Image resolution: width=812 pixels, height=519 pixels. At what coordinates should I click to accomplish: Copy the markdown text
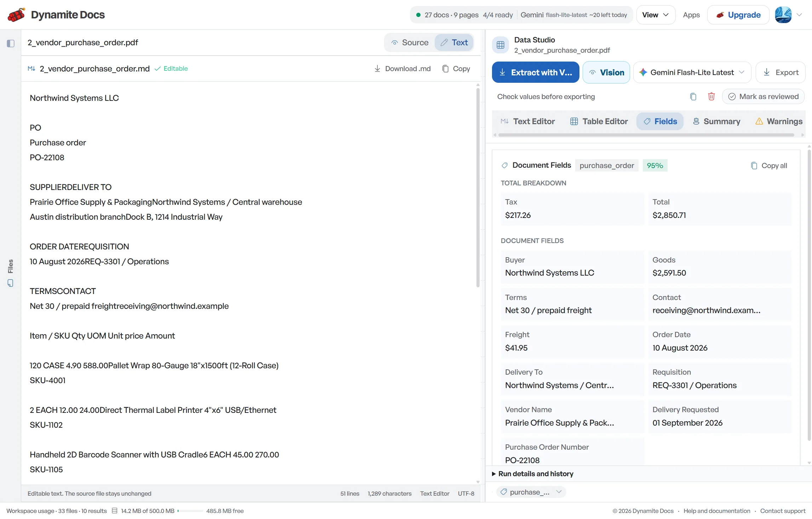coord(456,69)
